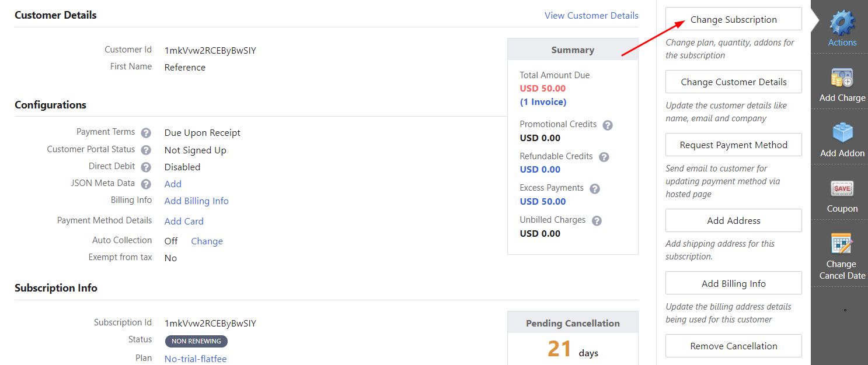Click the Add Billing Info link

pos(196,201)
